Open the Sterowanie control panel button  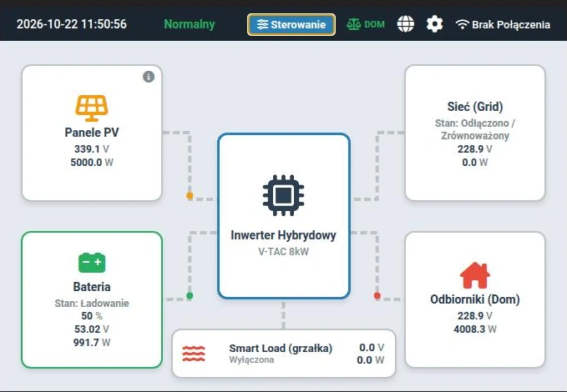291,24
